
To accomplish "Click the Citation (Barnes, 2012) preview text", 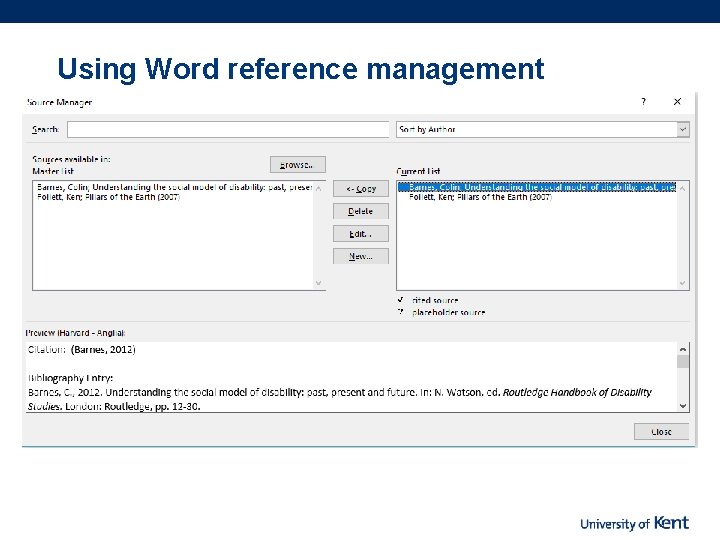I will 82,349.
